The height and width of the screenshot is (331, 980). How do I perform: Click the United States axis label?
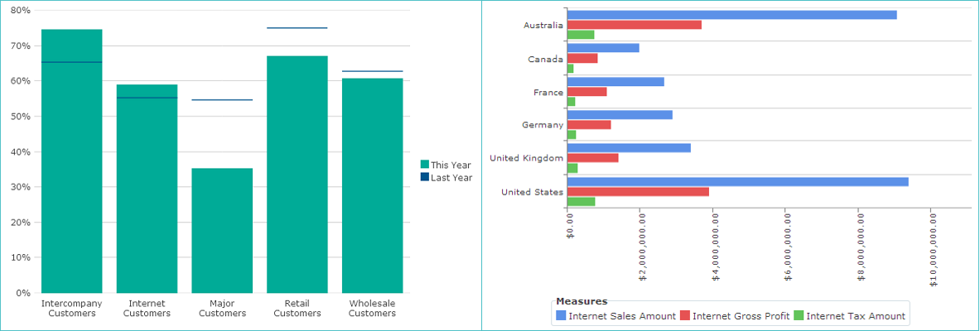[532, 192]
